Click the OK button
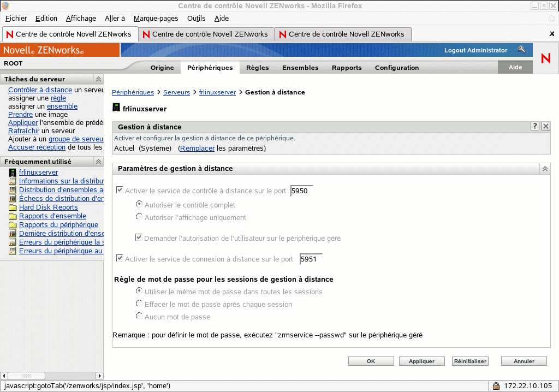This screenshot has height=392, width=559. (x=371, y=361)
